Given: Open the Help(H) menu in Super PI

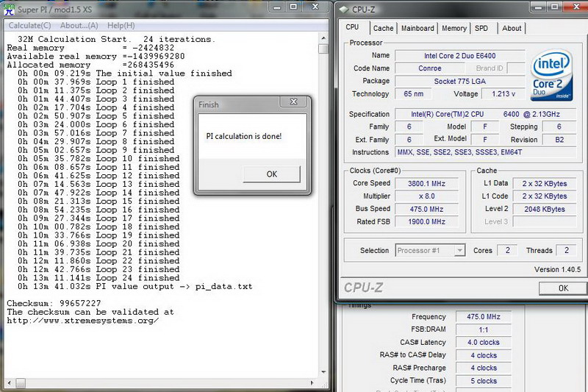Looking at the screenshot, I should pos(121,26).
